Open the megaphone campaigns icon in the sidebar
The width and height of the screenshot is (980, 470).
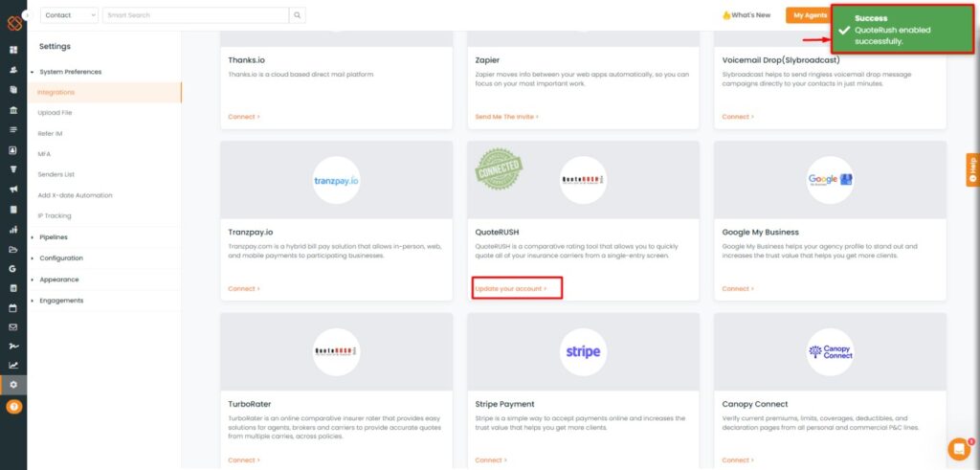point(13,190)
